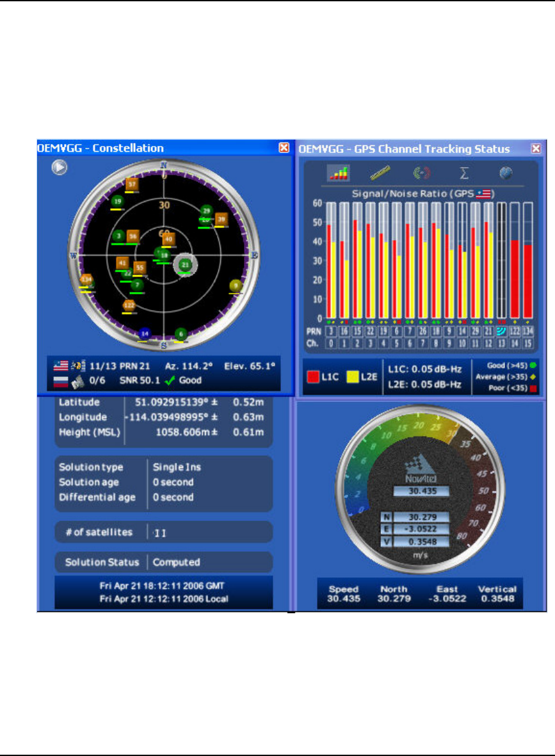Viewport: 555px width, 756px height.
Task: Click the 'L1C: 0.05 dB-Hz' readout
Action: [425, 369]
